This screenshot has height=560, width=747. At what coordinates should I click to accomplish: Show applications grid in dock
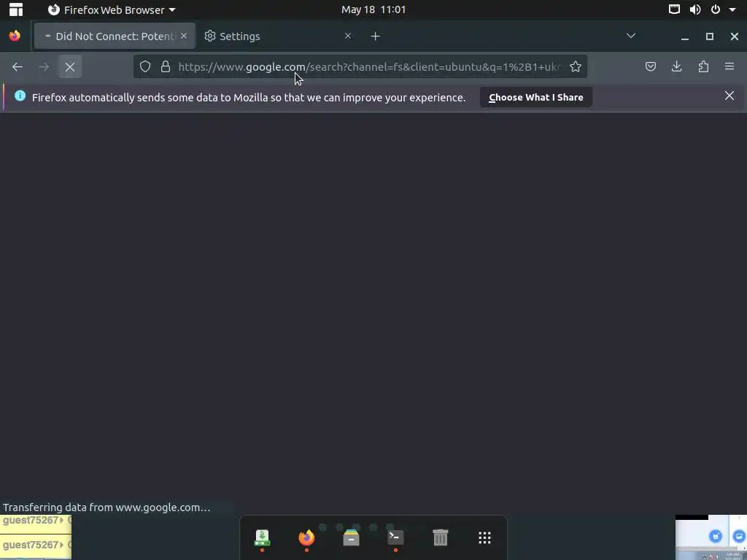[x=484, y=537]
